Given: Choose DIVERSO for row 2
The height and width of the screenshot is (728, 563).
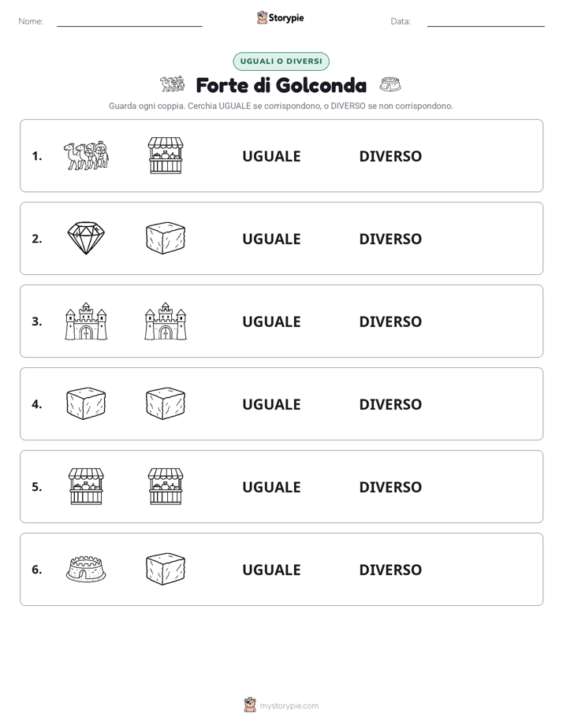Looking at the screenshot, I should coord(390,239).
